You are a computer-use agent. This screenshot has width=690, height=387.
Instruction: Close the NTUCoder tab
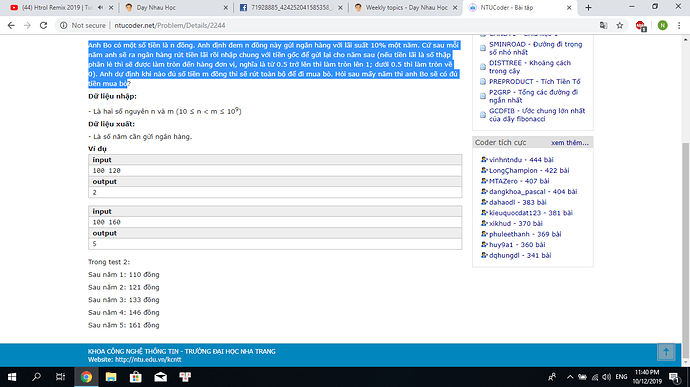point(569,7)
